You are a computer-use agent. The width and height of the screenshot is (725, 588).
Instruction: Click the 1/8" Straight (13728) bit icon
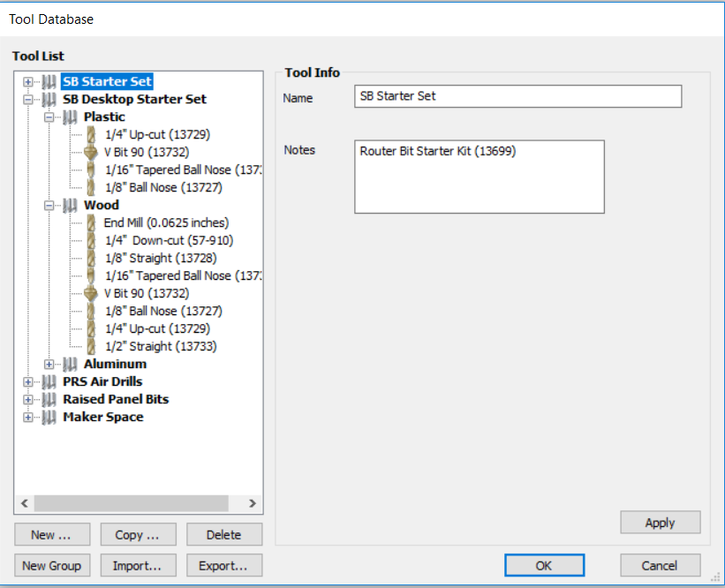pos(91,258)
